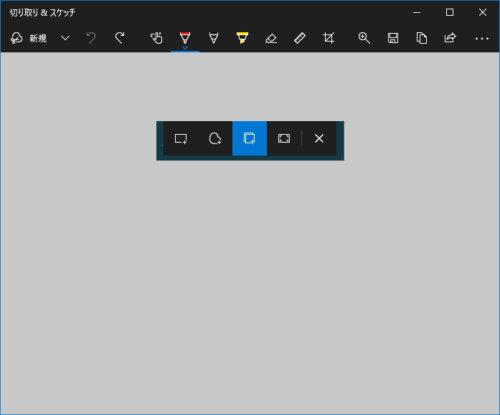Select the yellow highlighter tool

pos(242,38)
